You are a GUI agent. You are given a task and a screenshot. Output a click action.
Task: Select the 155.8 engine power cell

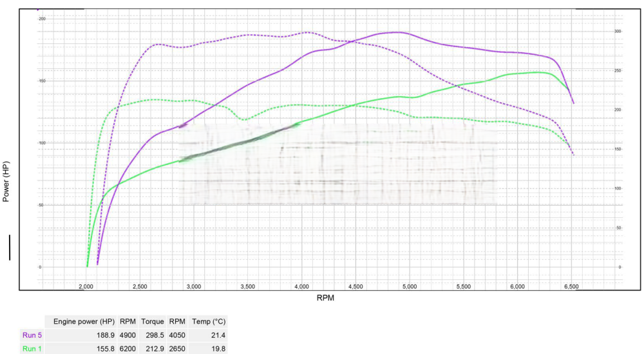click(x=103, y=349)
